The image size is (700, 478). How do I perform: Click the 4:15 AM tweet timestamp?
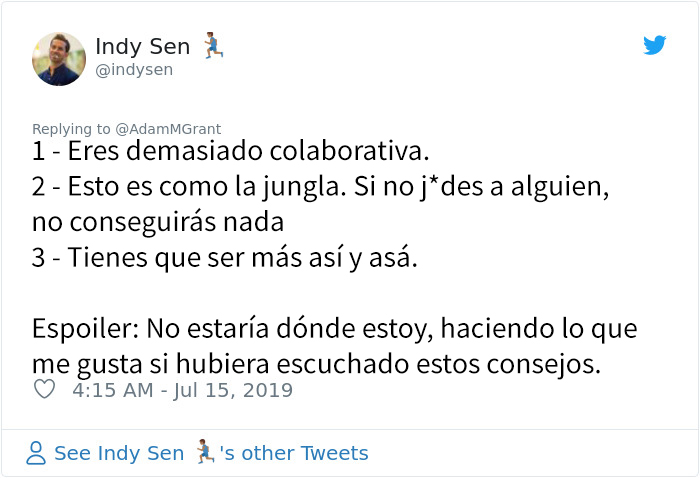tap(111, 390)
